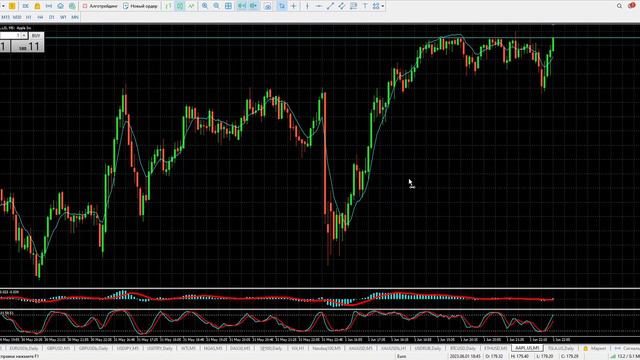Switch to USDJPY Daily chart tab
Viewport: 640px width, 360px height.
(160, 348)
